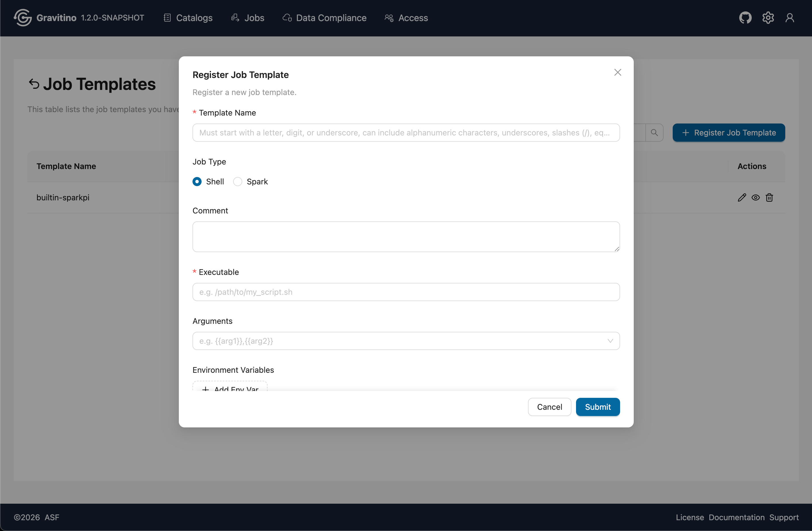This screenshot has height=531, width=812.
Task: Click the search magnifier icon
Action: coord(654,133)
